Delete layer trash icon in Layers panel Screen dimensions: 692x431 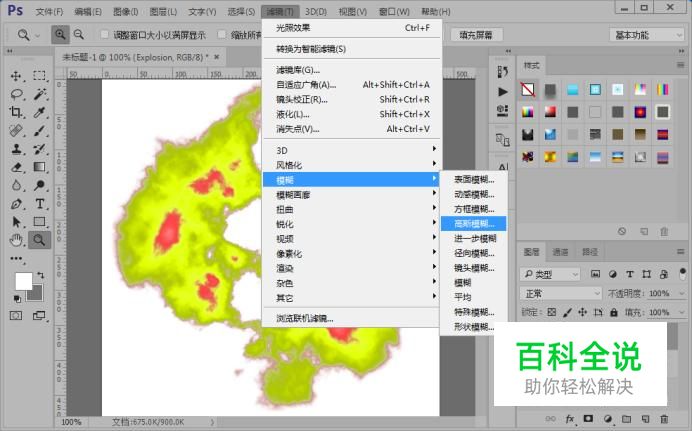click(664, 419)
